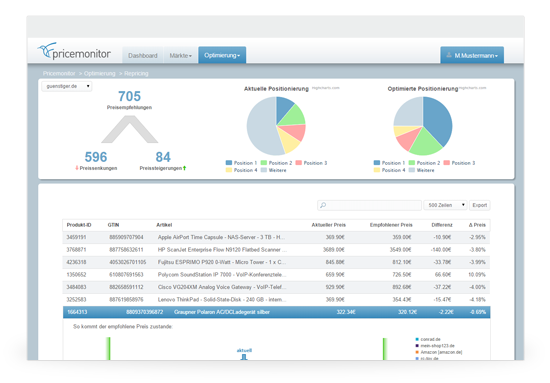Image resolution: width=550 pixels, height=383 pixels.
Task: Click Produkt-ID 3459191
Action: tap(76, 237)
